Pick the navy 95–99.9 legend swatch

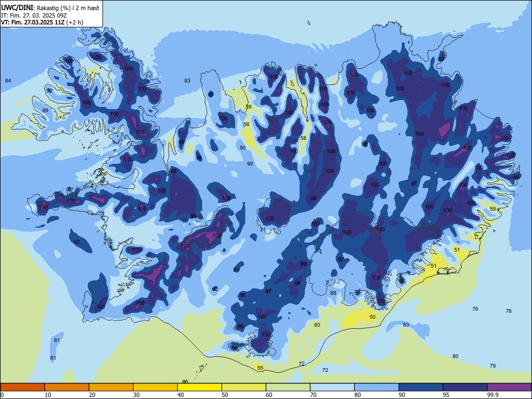[465, 387]
